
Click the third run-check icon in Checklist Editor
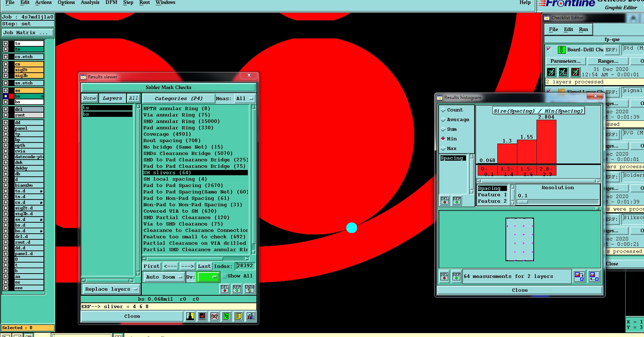click(x=575, y=72)
